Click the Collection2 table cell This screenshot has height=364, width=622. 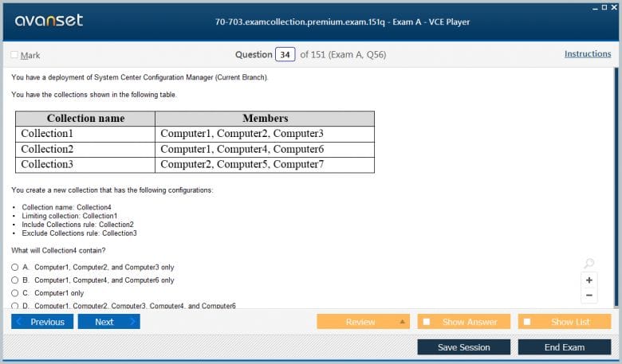pos(85,149)
